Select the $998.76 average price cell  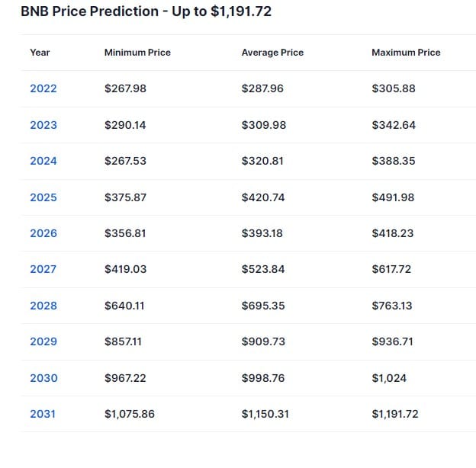[x=263, y=378]
